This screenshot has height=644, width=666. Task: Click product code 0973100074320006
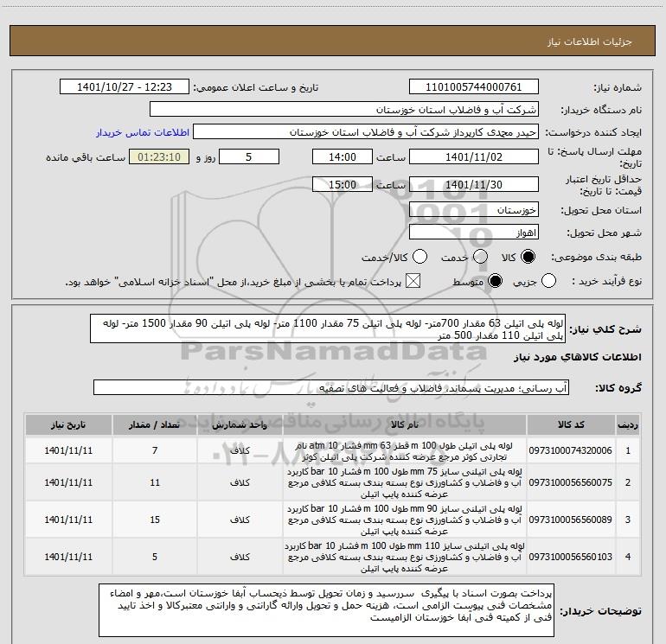point(571,451)
